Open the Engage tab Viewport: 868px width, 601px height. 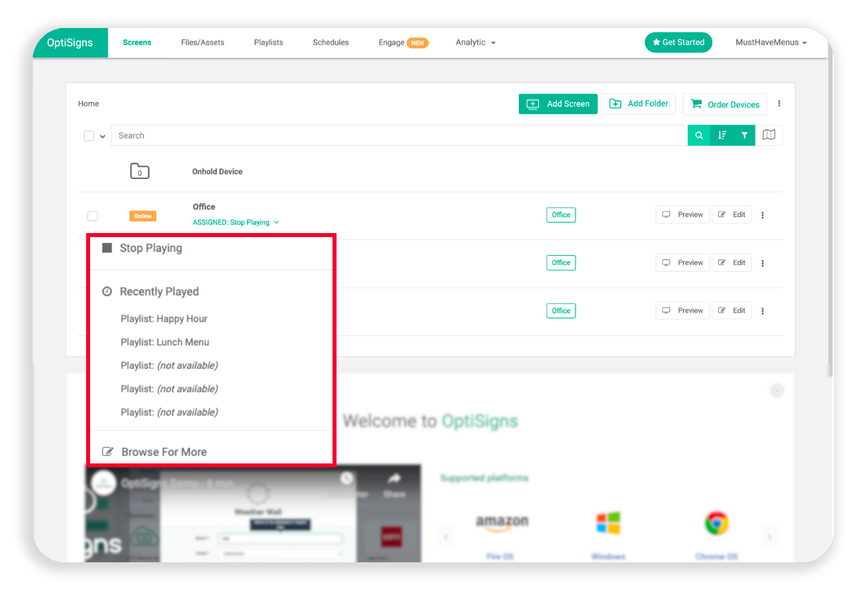pyautogui.click(x=403, y=43)
